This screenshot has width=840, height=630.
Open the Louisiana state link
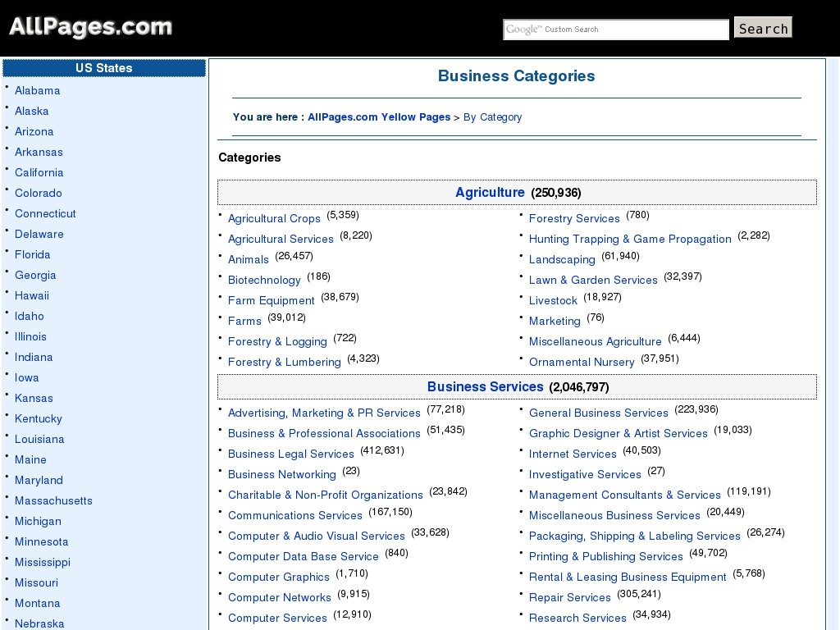(x=39, y=440)
